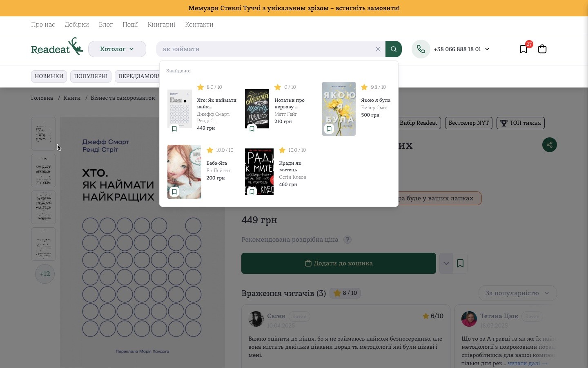Expand the phone number dropdown arrow
Viewport: 588px width, 368px height.
[x=487, y=49]
